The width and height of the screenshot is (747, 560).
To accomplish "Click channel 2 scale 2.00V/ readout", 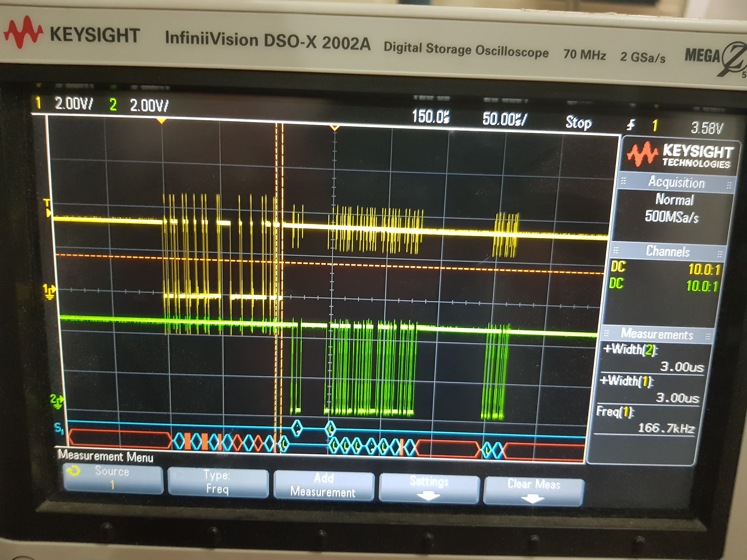I will click(149, 105).
